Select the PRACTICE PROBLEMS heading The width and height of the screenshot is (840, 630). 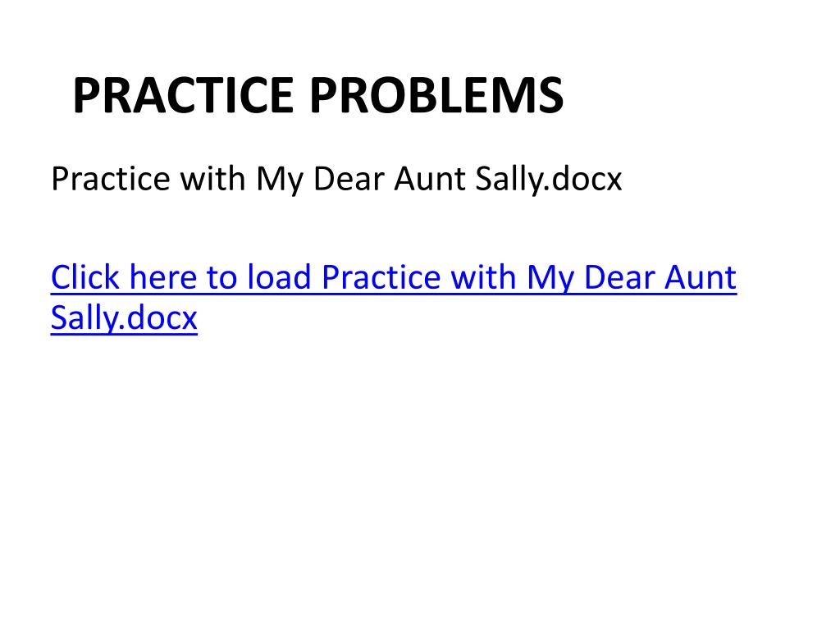pos(318,95)
